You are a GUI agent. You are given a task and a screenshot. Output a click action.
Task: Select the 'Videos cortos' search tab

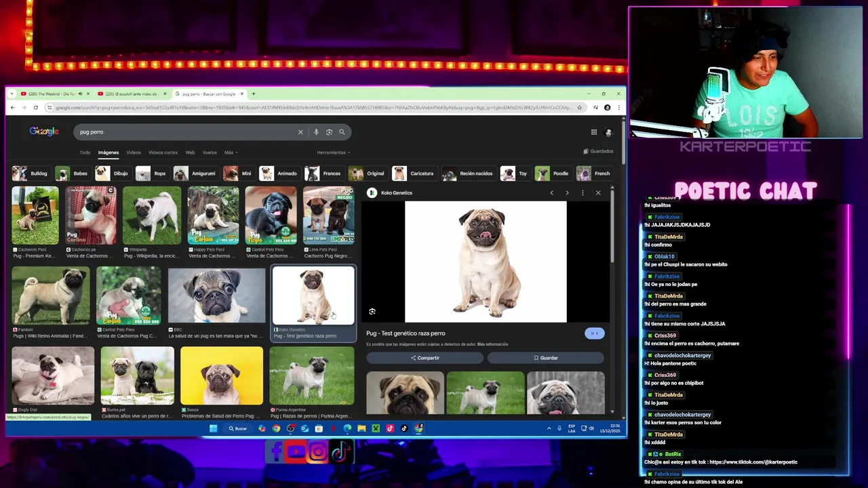click(163, 152)
